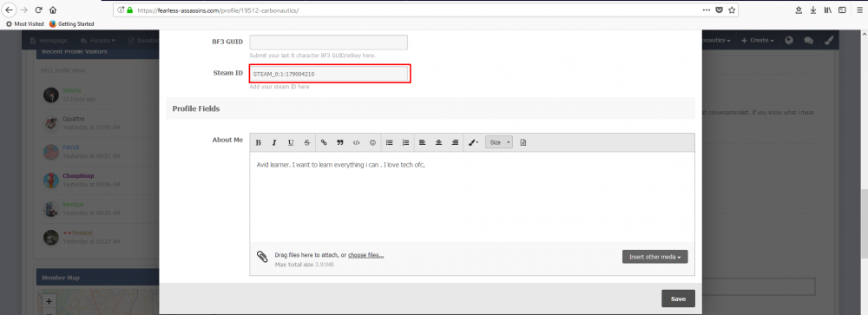The height and width of the screenshot is (315, 868).
Task: Open the Insert other media dropdown
Action: point(654,257)
